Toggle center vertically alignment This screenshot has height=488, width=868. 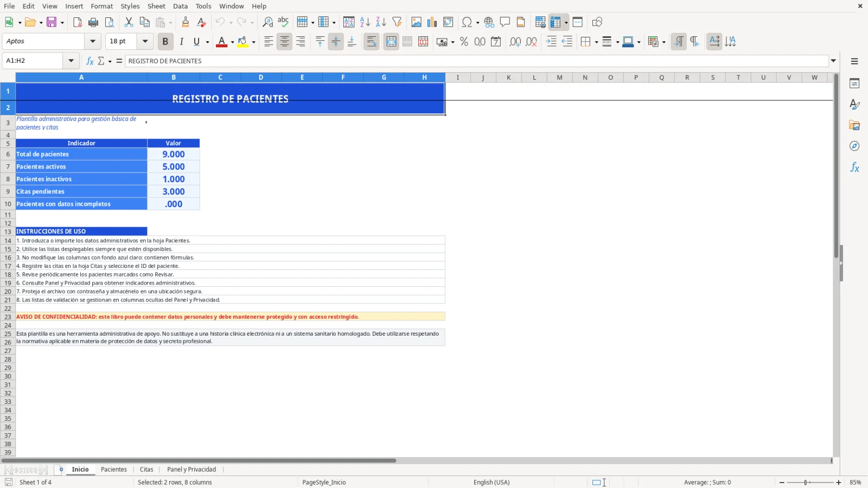[336, 42]
